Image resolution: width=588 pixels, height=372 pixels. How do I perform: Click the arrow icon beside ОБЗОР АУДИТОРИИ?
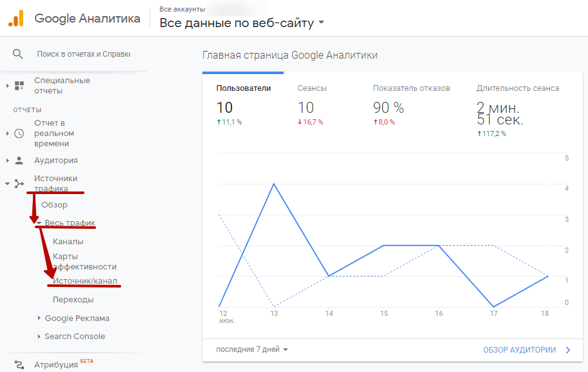[568, 350]
